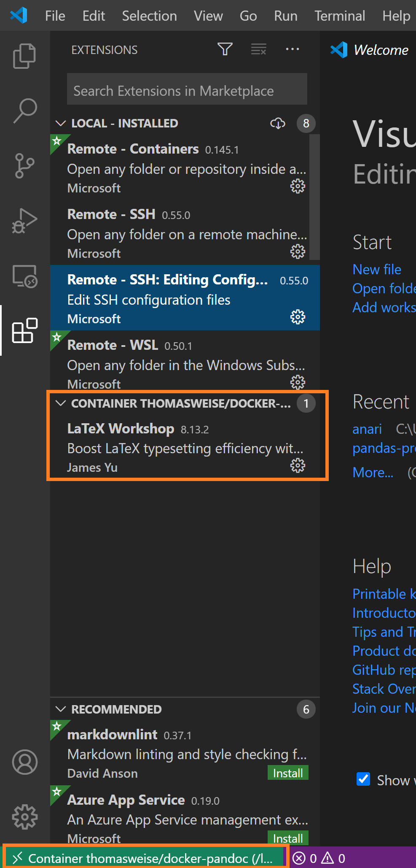416x868 pixels.
Task: Click the installed count badge 8
Action: [306, 123]
